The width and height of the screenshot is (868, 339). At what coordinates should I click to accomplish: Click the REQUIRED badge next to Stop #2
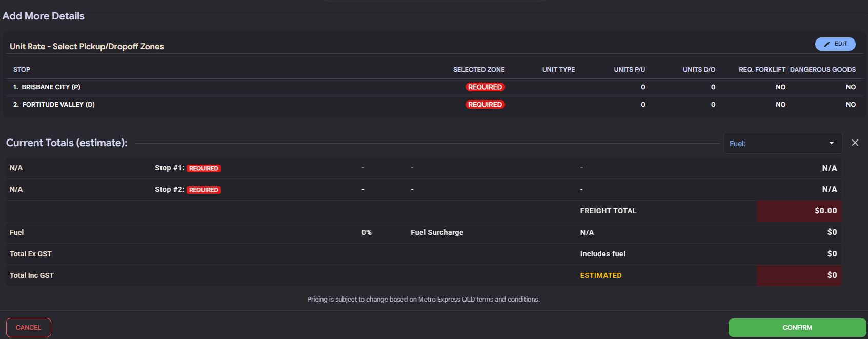204,190
